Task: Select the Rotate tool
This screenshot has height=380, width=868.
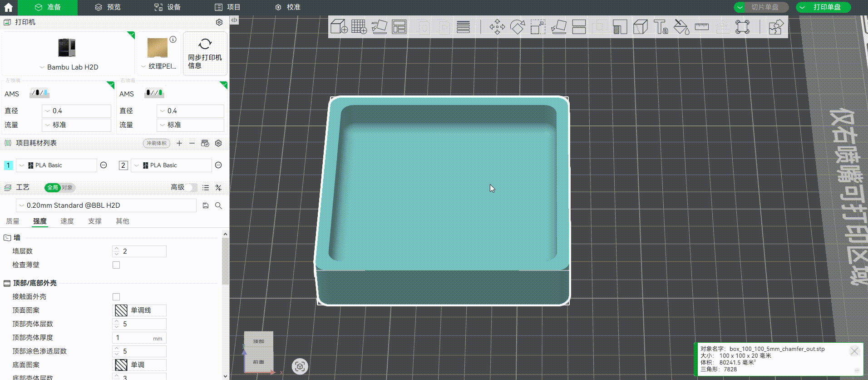Action: (x=518, y=27)
